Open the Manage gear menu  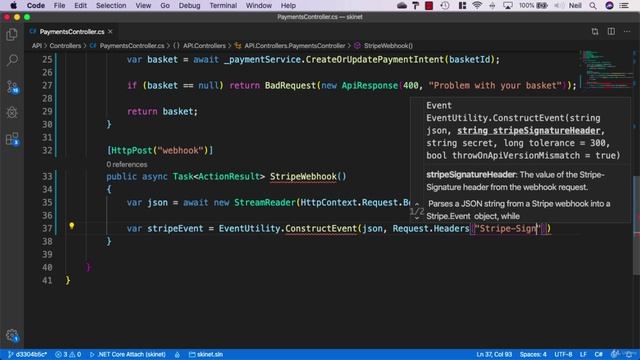(x=12, y=336)
